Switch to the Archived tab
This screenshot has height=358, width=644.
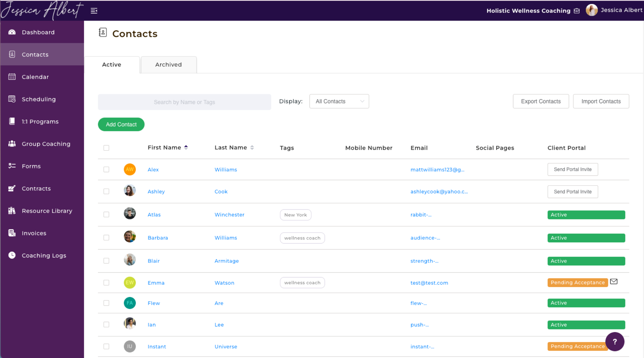tap(168, 65)
